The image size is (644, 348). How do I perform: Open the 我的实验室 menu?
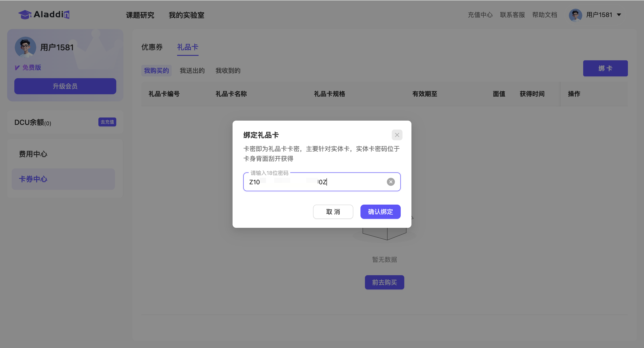pos(186,15)
